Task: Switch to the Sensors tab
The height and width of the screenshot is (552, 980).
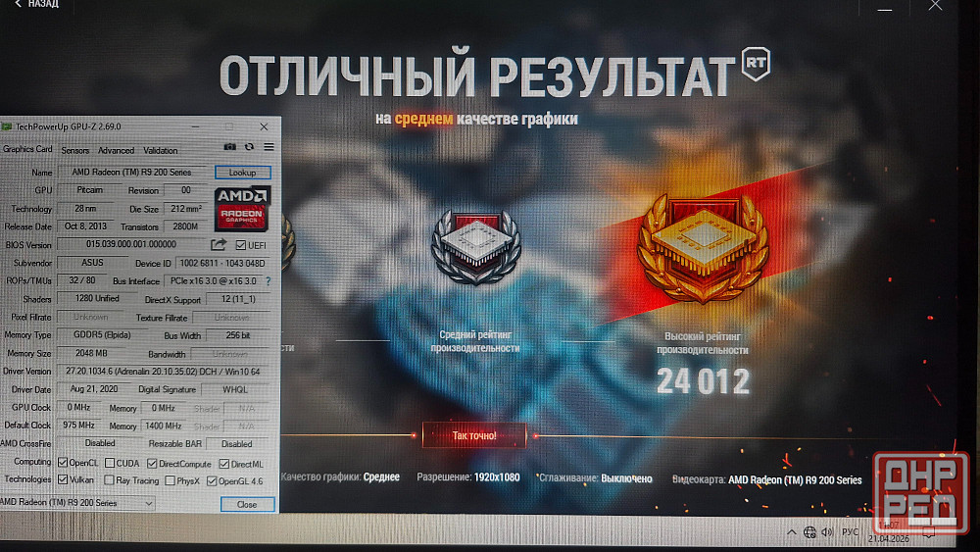Action: (75, 151)
